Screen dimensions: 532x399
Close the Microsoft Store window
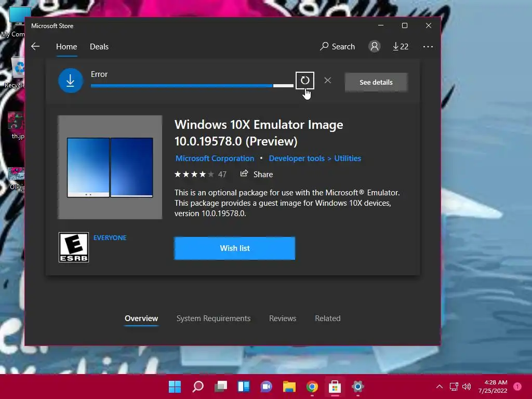pyautogui.click(x=429, y=25)
